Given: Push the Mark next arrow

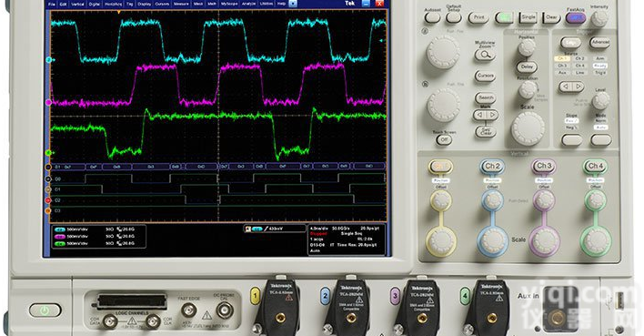Looking at the screenshot, I should [x=492, y=115].
